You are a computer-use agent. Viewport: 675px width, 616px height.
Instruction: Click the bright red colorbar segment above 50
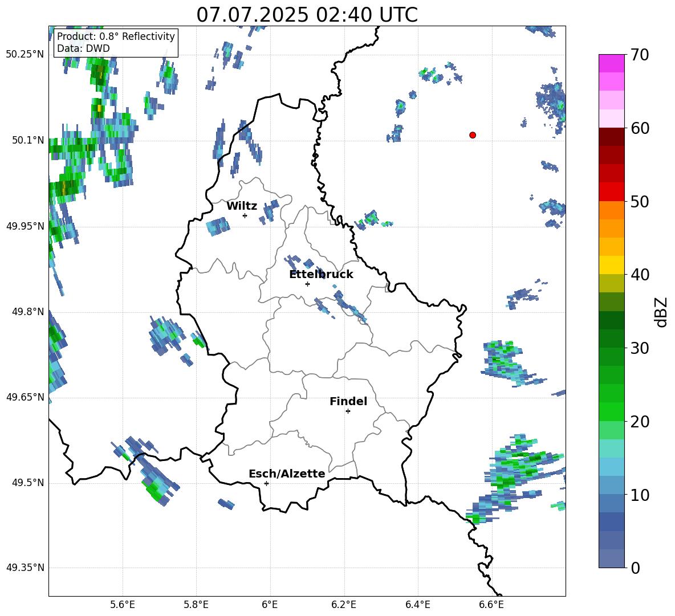click(611, 192)
